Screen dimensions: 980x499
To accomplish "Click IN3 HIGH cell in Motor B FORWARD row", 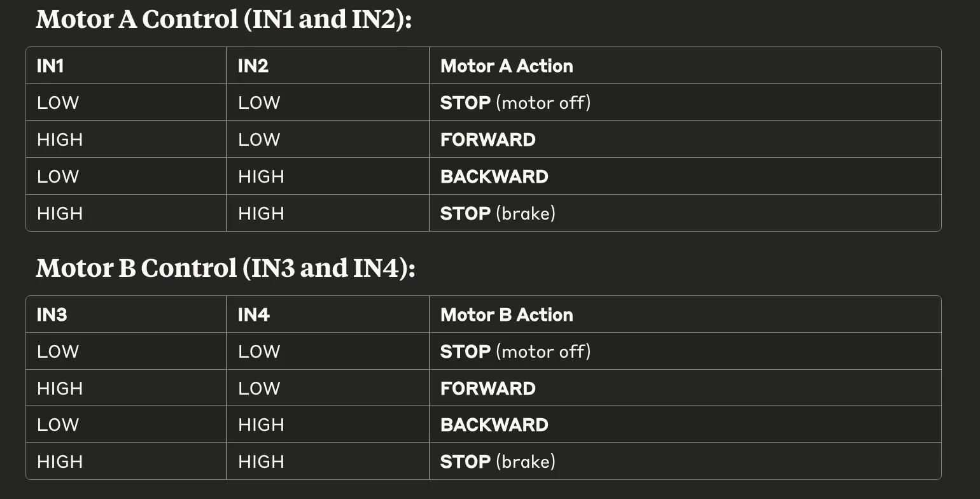I will click(60, 389).
